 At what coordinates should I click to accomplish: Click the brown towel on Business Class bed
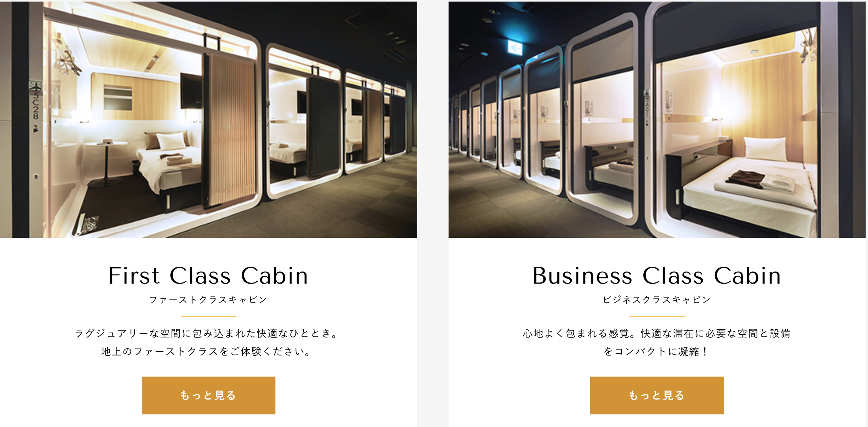[x=745, y=179]
